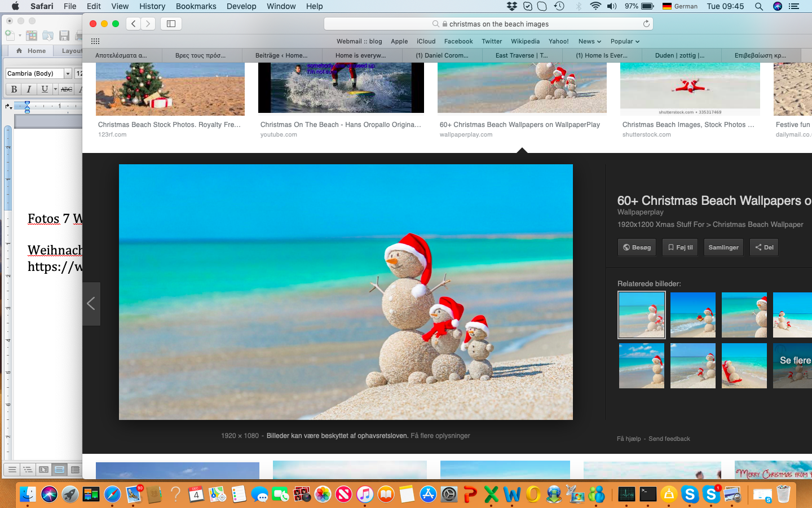Open the News bookmarks folder dropdown
The height and width of the screenshot is (508, 812).
tap(590, 41)
